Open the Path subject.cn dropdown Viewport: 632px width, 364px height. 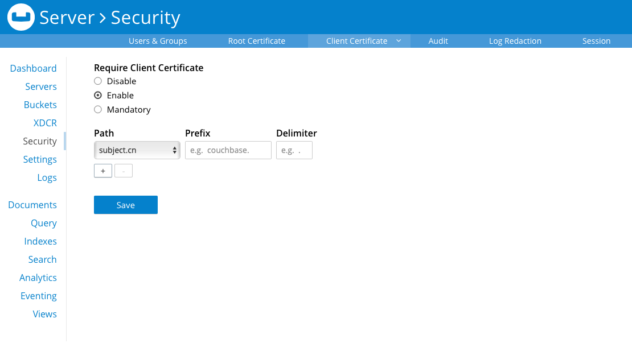(137, 150)
